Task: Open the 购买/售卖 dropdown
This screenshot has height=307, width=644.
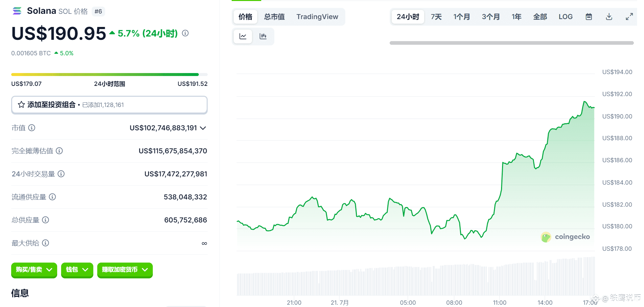Action: 34,270
